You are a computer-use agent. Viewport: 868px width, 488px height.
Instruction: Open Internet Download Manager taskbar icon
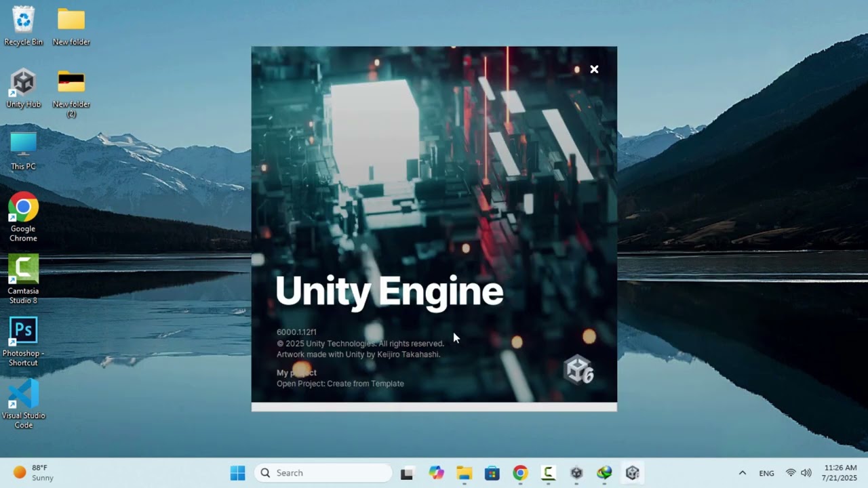click(x=604, y=473)
